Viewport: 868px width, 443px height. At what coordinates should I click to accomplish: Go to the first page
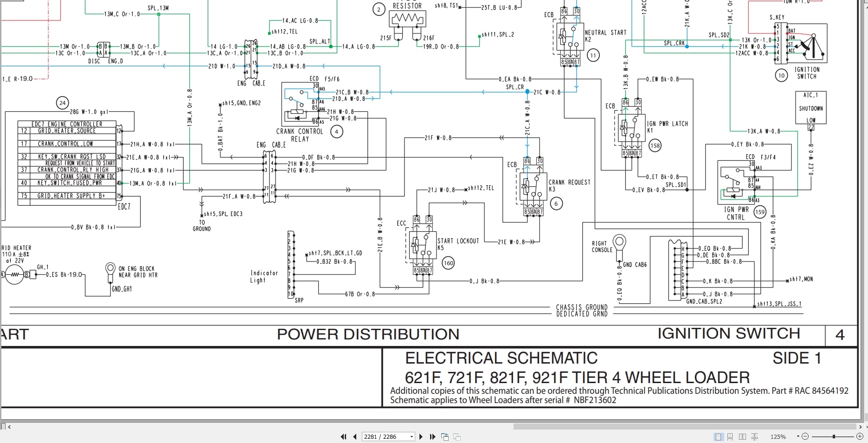click(x=344, y=436)
